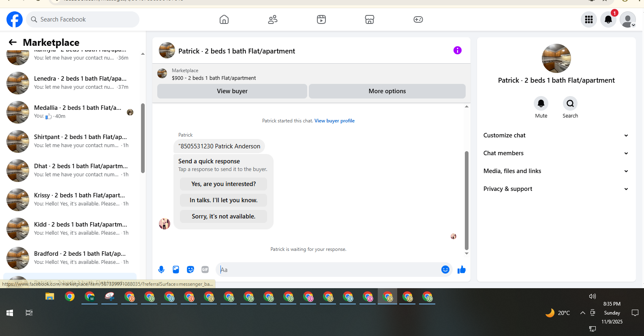Screen dimensions: 644x336
Task: Click the conversation list scrollbar
Action: coord(143,138)
